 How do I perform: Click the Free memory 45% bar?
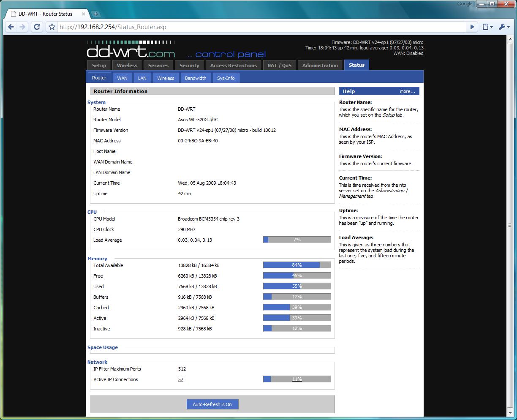click(297, 275)
